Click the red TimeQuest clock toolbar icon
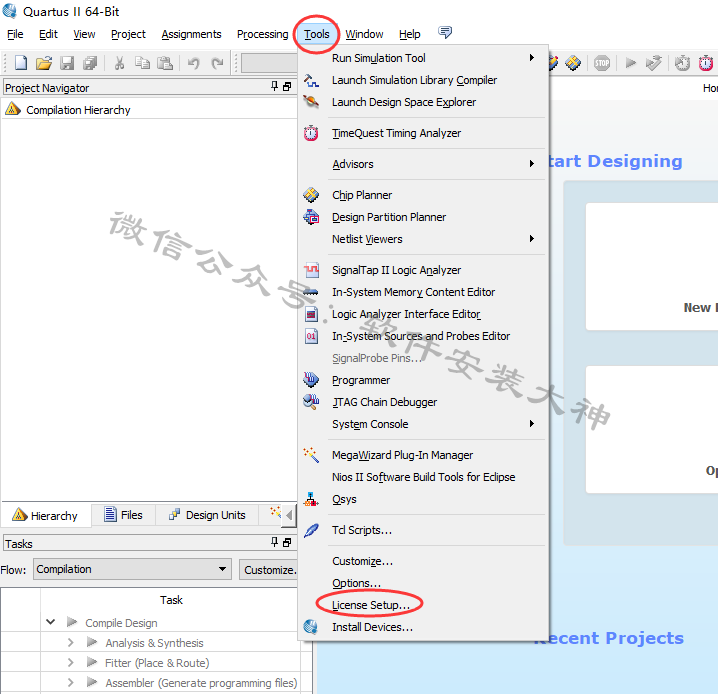This screenshot has width=718, height=694. pos(706,63)
